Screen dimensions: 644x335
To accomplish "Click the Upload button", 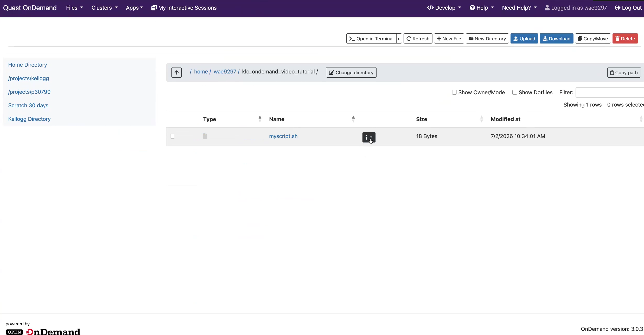I will 524,39.
